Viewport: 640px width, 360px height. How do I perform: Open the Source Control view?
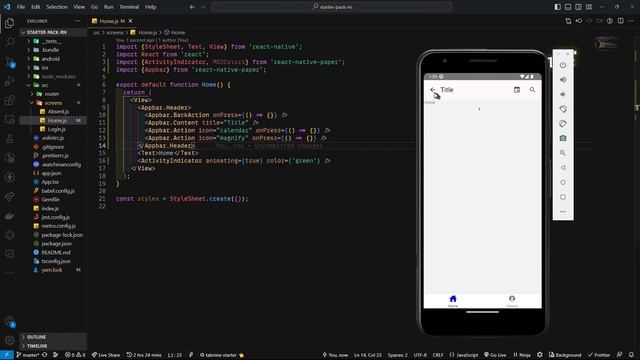click(9, 62)
